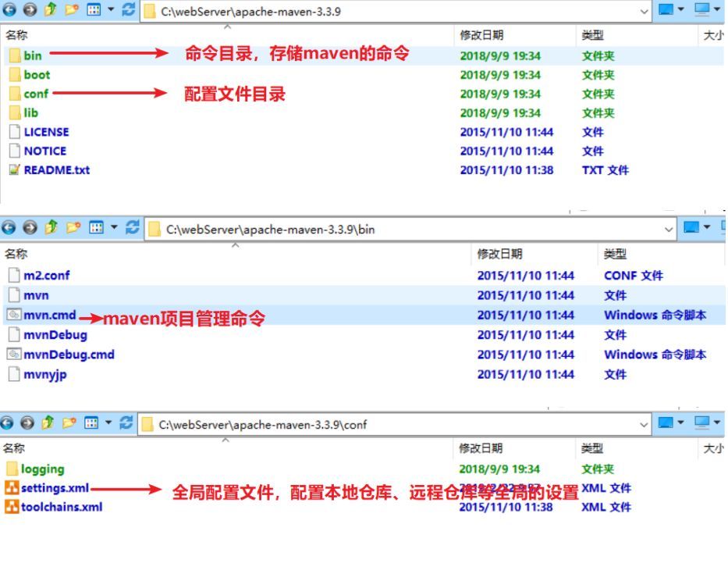Screen dimensions: 728x581
Task: Click view mode icon in bin window
Action: point(96,227)
